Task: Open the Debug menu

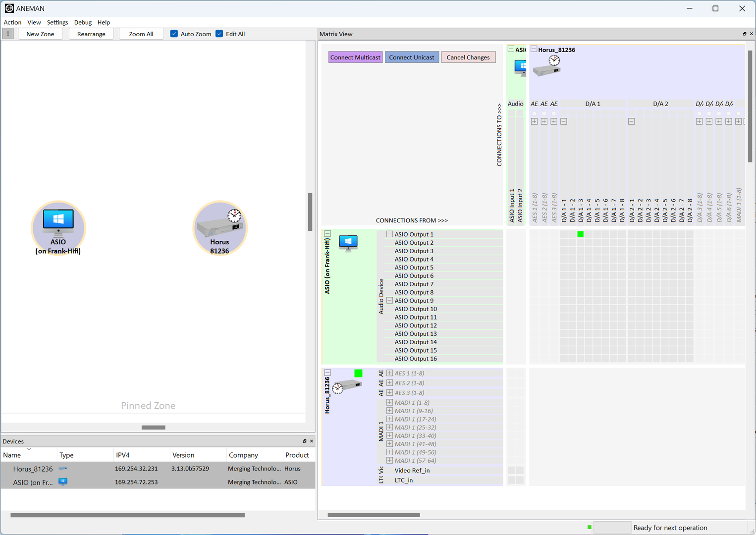Action: click(x=83, y=22)
